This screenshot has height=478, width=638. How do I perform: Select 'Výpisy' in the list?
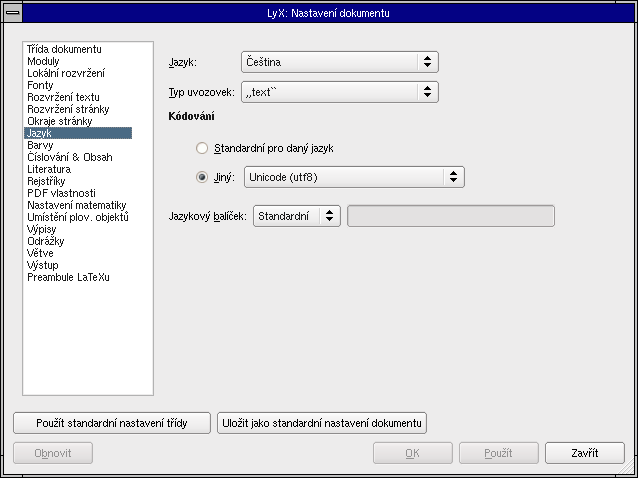coord(42,229)
